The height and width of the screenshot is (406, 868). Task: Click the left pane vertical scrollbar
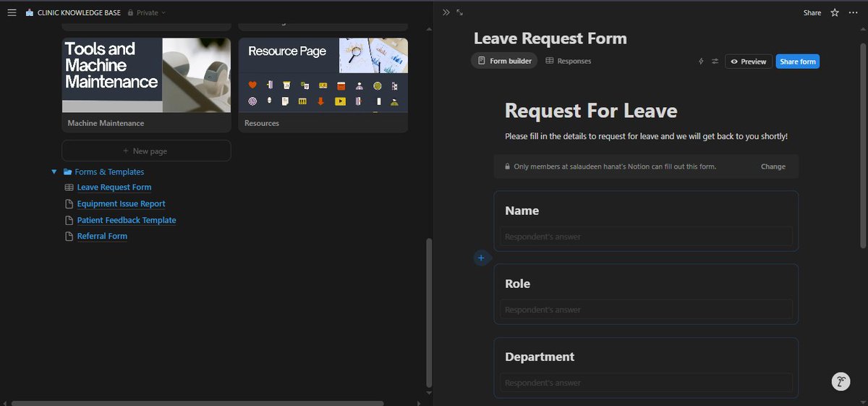coord(429,313)
